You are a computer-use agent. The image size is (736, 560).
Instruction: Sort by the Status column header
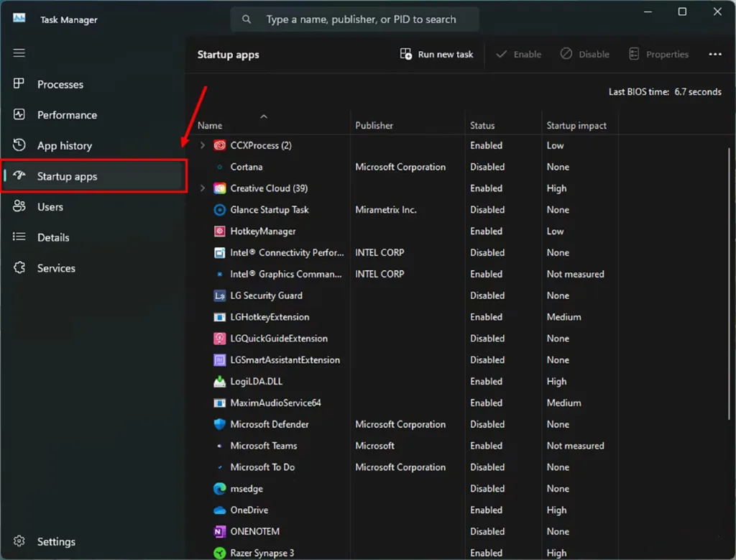click(482, 125)
